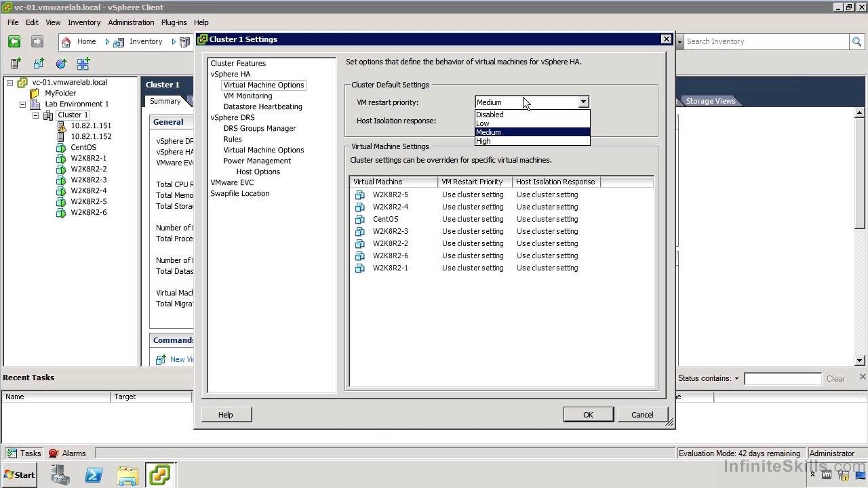This screenshot has height=488, width=868.
Task: Click the Help button in the dialog
Action: coord(226,415)
